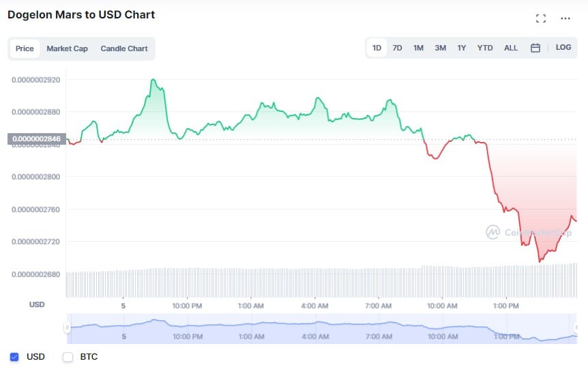588x370 pixels.
Task: Click the 1:00 AM main x-axis label
Action: tap(251, 306)
